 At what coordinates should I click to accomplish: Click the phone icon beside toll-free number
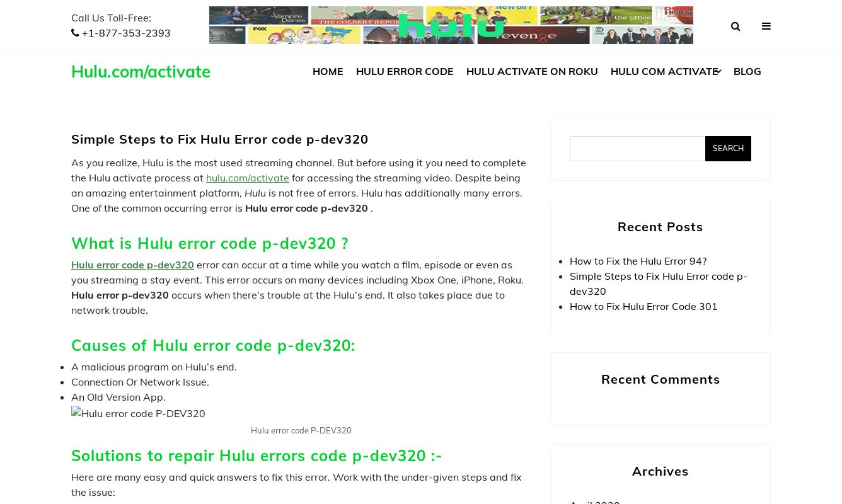click(x=75, y=33)
